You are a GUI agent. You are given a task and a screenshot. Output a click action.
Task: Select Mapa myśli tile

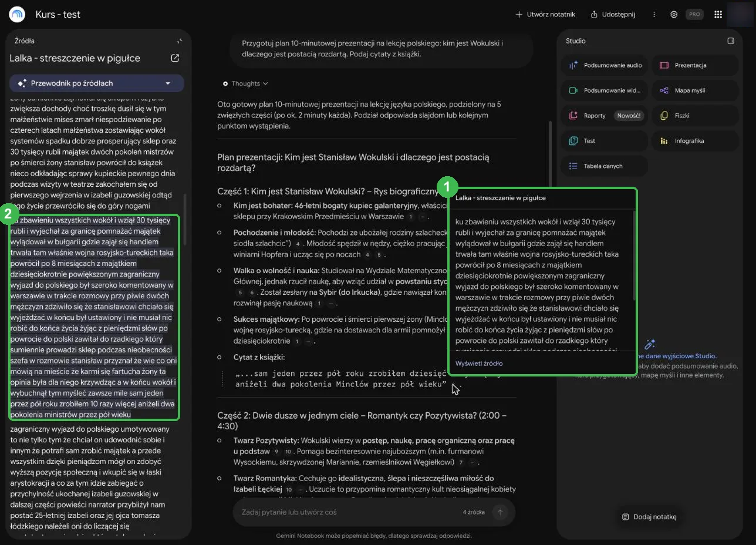coord(695,90)
